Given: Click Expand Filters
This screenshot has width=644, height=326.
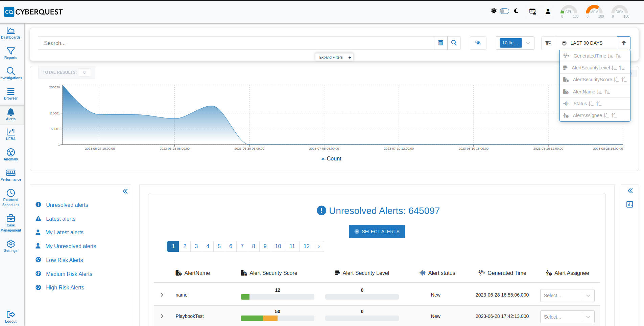Looking at the screenshot, I should [x=334, y=57].
